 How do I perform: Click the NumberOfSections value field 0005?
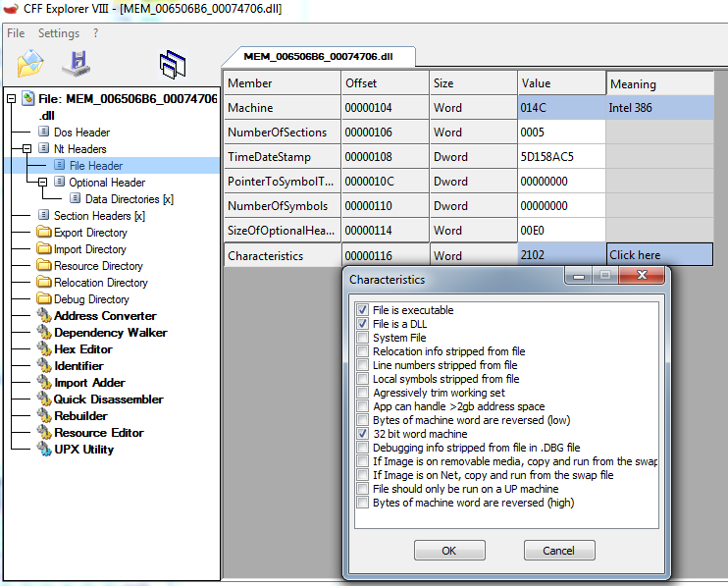coord(561,133)
